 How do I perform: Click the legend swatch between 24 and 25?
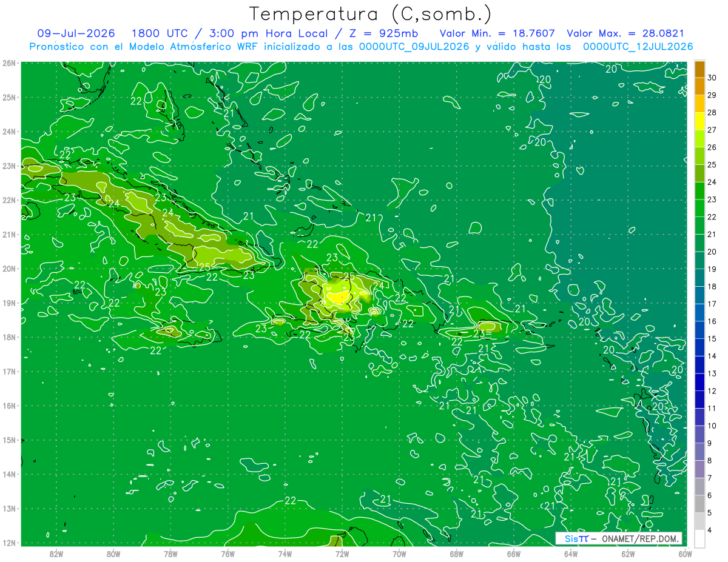pos(699,173)
